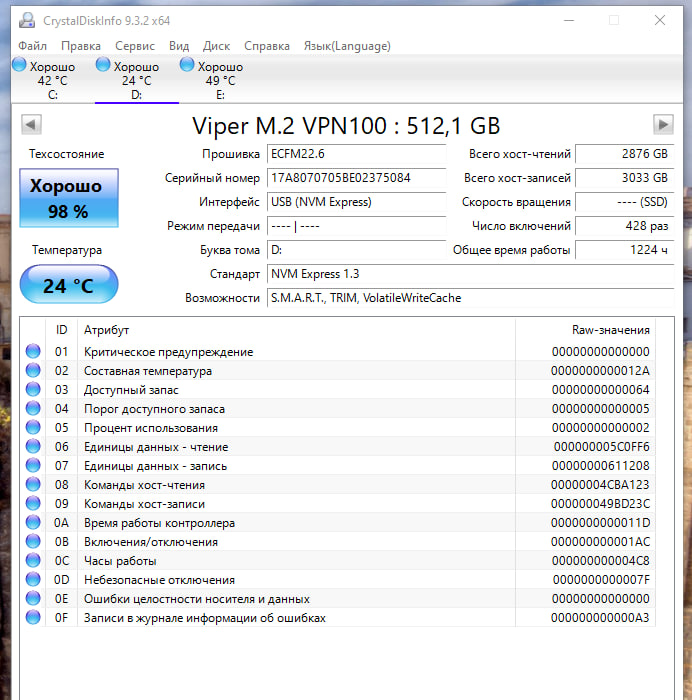692x700 pixels.
Task: Select raw value 00000000000A3
Action: pos(600,617)
